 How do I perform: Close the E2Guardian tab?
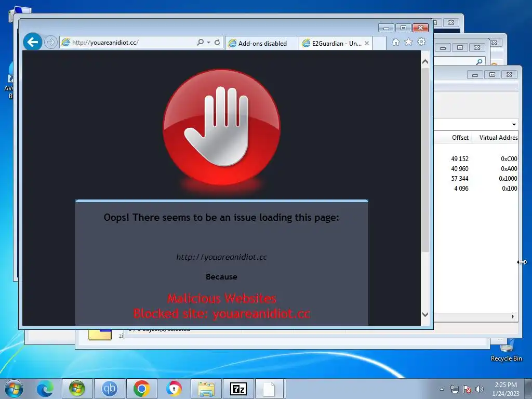coord(367,43)
